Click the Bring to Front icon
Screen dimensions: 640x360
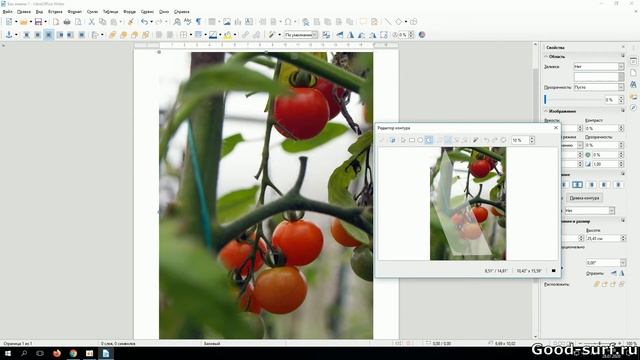click(x=112, y=35)
